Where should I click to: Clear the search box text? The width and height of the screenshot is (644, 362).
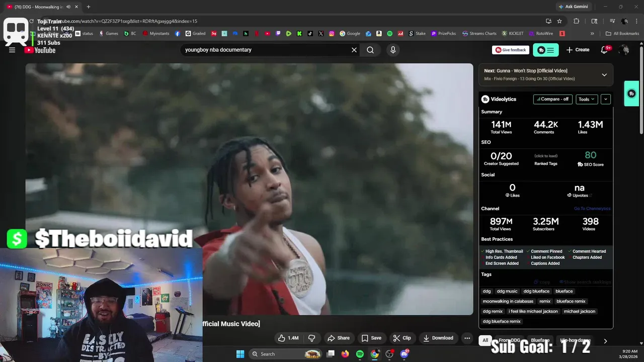[354, 50]
